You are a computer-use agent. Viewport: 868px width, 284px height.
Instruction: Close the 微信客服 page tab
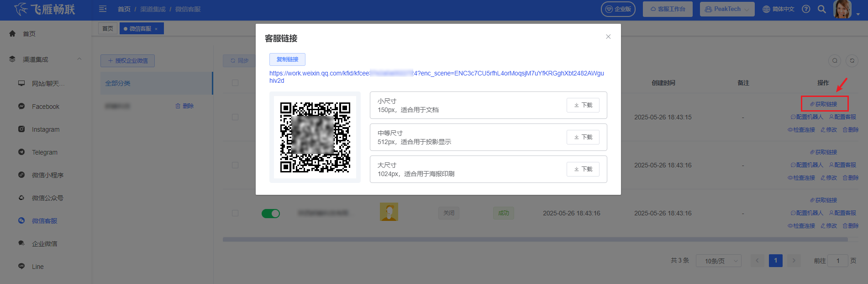pyautogui.click(x=156, y=29)
